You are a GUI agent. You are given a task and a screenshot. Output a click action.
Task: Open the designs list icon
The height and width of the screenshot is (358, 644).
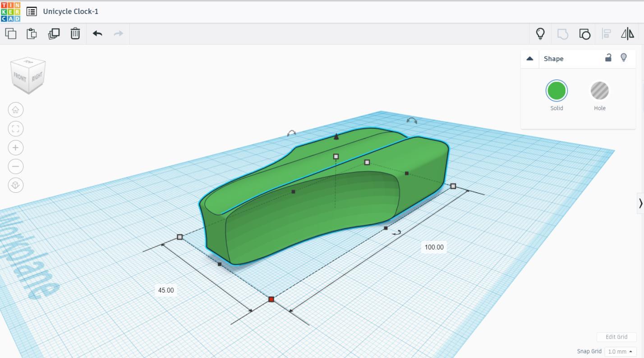point(32,11)
